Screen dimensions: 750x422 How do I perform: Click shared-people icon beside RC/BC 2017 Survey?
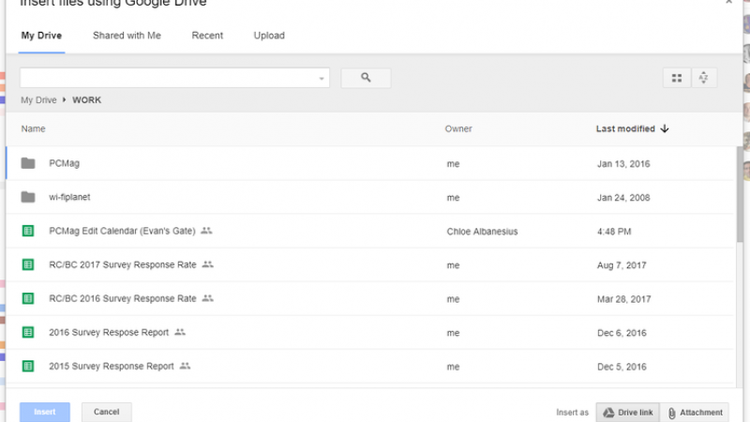click(x=208, y=264)
